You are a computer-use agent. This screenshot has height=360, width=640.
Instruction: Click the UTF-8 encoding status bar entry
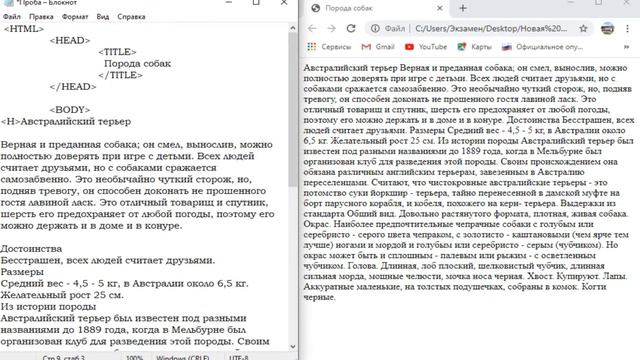click(x=239, y=358)
